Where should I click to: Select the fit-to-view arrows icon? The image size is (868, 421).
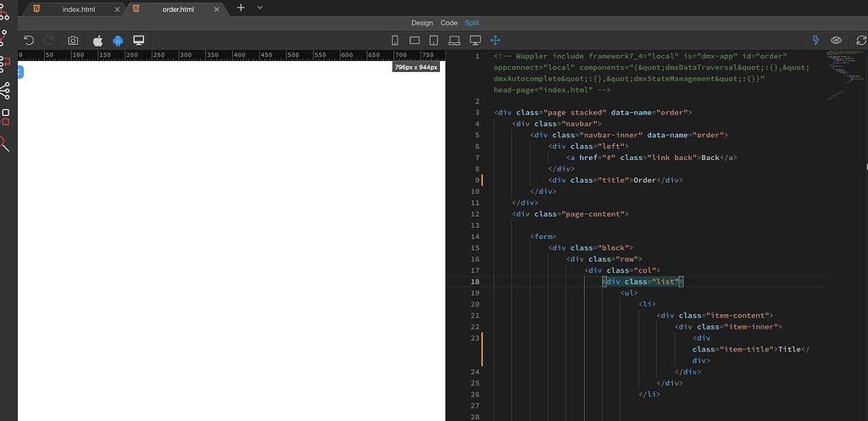click(x=495, y=41)
